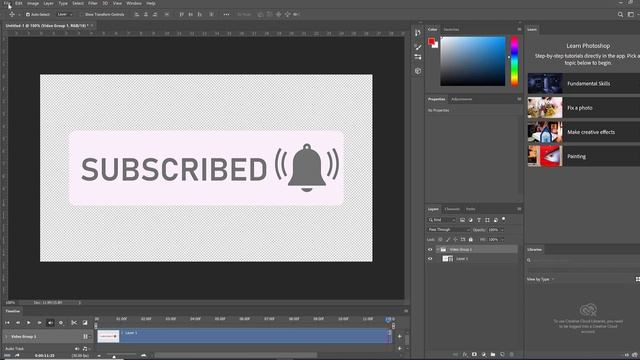Open Video Group 1 filmstrip dropdown menu
This screenshot has width=640, height=360.
tap(86, 337)
